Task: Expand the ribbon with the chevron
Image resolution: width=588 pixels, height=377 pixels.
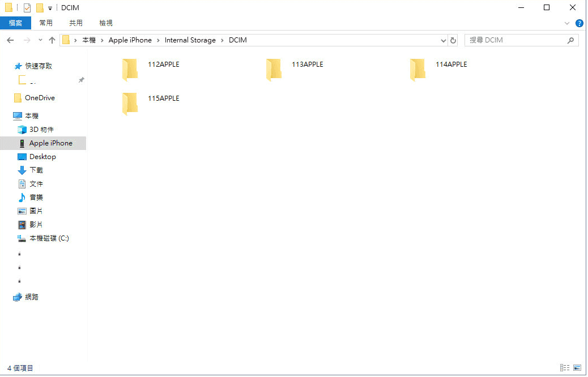Action: tap(567, 23)
